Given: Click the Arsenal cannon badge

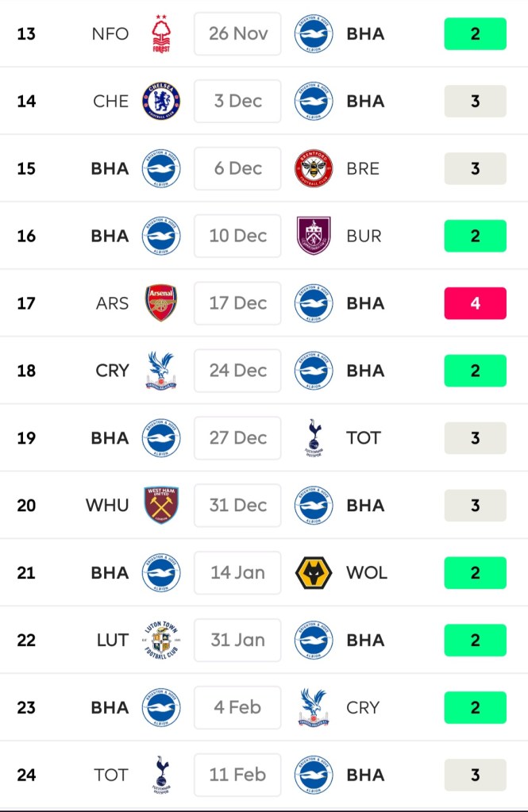Looking at the screenshot, I should (x=161, y=303).
